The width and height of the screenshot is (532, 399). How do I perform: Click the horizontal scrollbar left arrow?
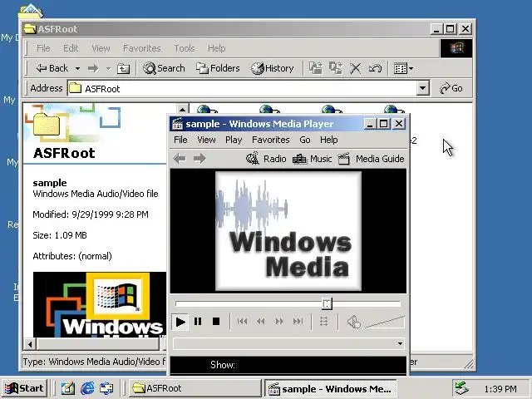pos(30,344)
